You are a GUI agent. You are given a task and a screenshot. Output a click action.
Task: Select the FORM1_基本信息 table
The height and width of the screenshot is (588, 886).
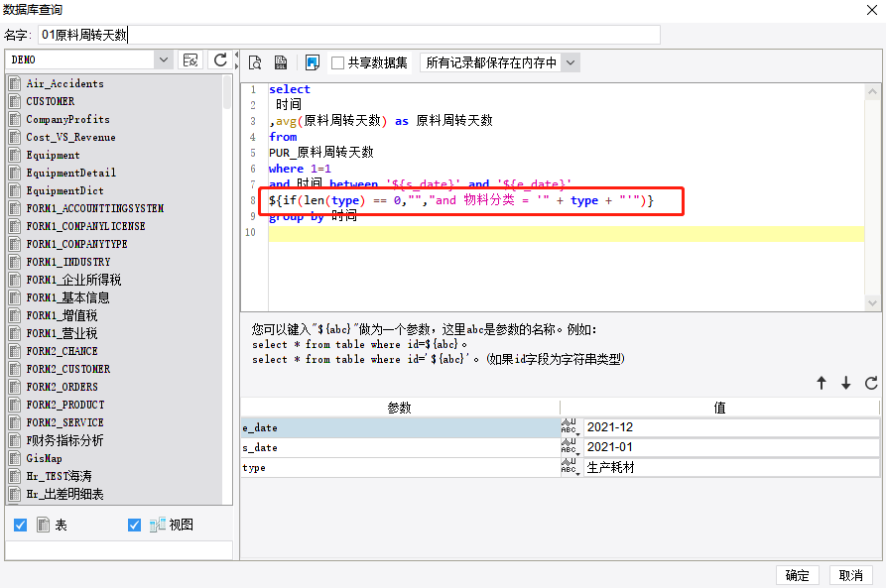67,297
